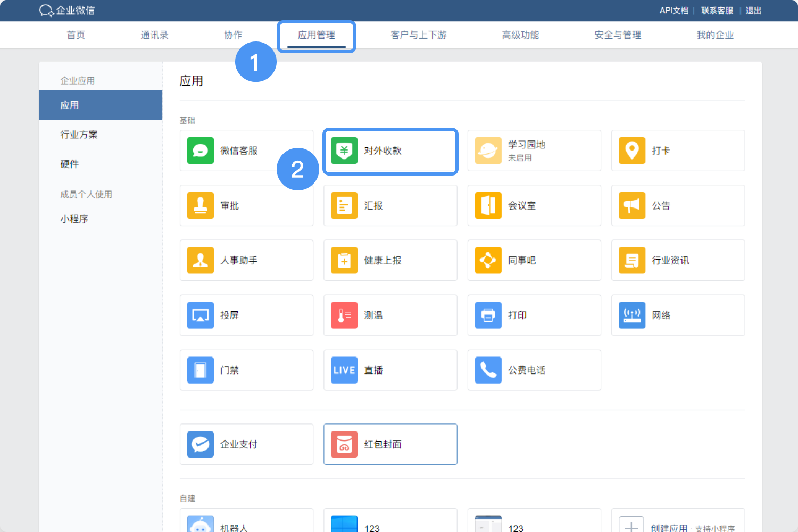Open the 微信客服 green chat icon

pyautogui.click(x=201, y=151)
